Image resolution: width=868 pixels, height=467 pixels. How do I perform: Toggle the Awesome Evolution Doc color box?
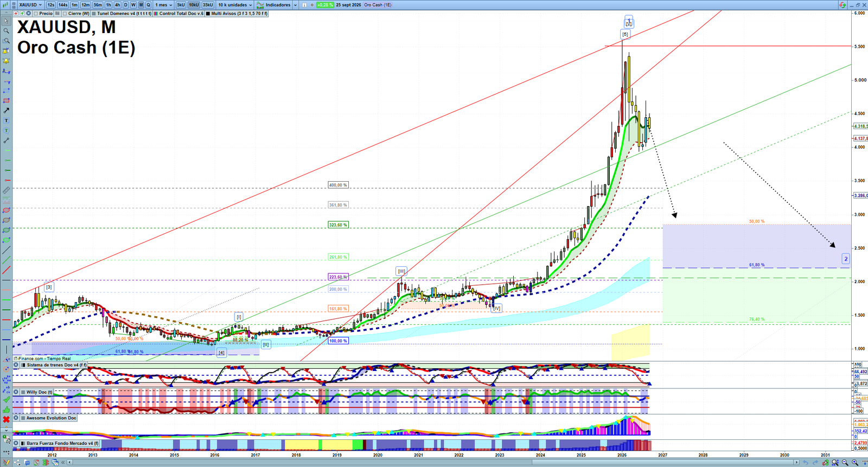(23, 418)
